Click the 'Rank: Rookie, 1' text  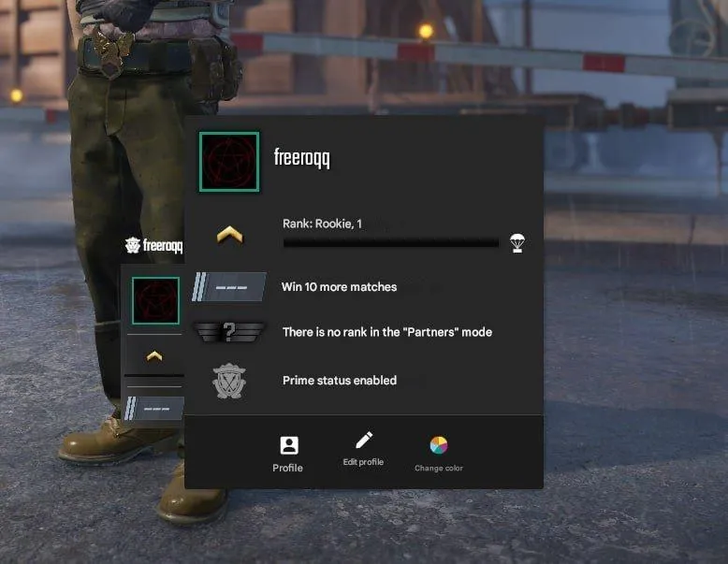point(322,224)
